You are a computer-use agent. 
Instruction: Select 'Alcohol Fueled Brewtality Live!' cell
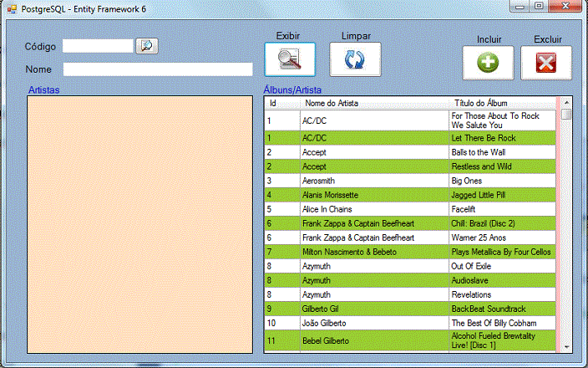(x=502, y=340)
